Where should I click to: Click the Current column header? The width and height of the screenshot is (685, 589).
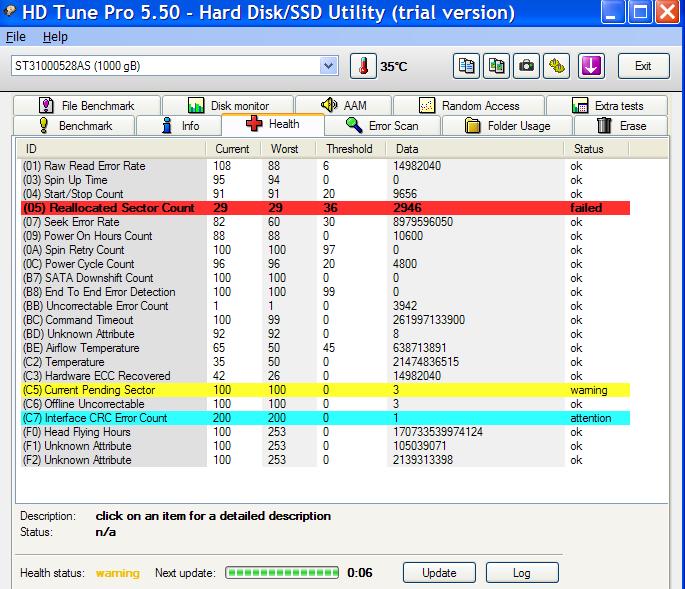click(x=233, y=149)
